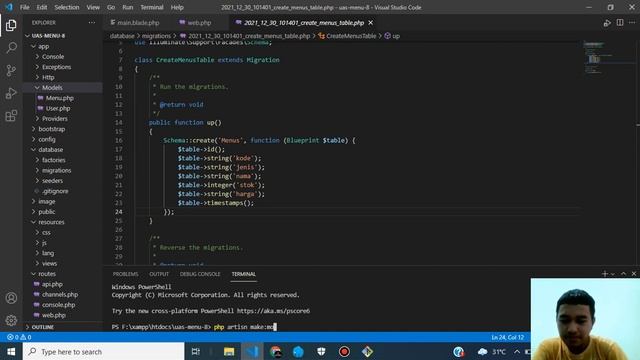
Task: Open Task View on the taskbar
Action: (196, 351)
